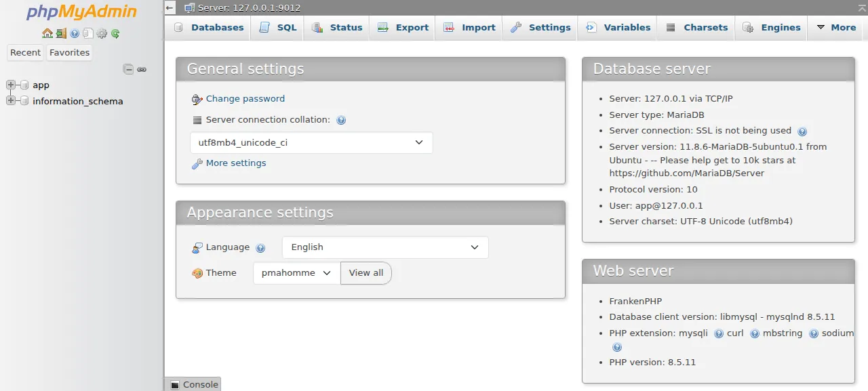Click the 'FrankenPHP' web server entry

pos(635,301)
